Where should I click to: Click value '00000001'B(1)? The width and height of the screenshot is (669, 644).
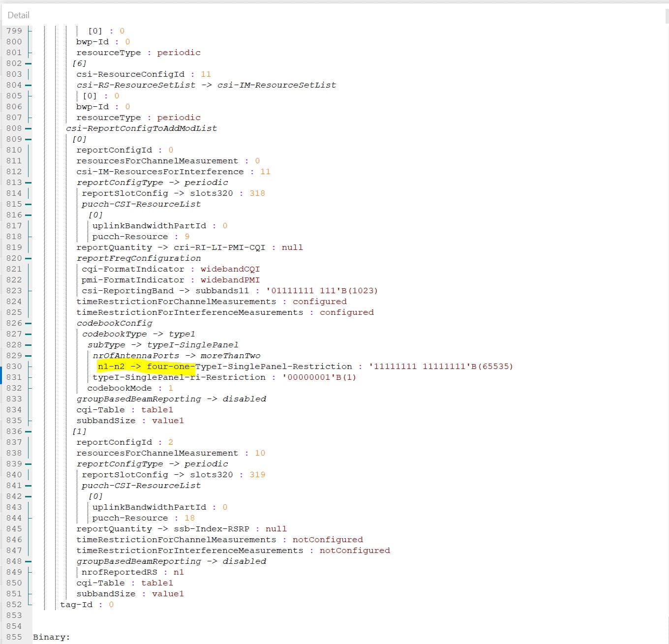pos(319,377)
